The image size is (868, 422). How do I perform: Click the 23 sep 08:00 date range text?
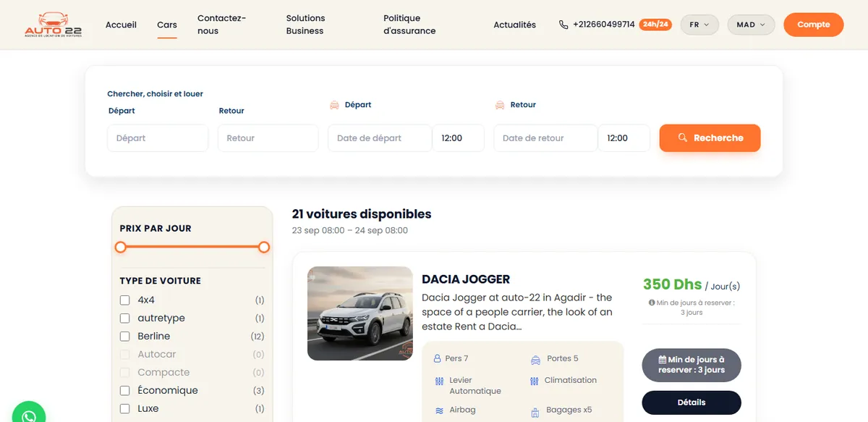point(350,231)
